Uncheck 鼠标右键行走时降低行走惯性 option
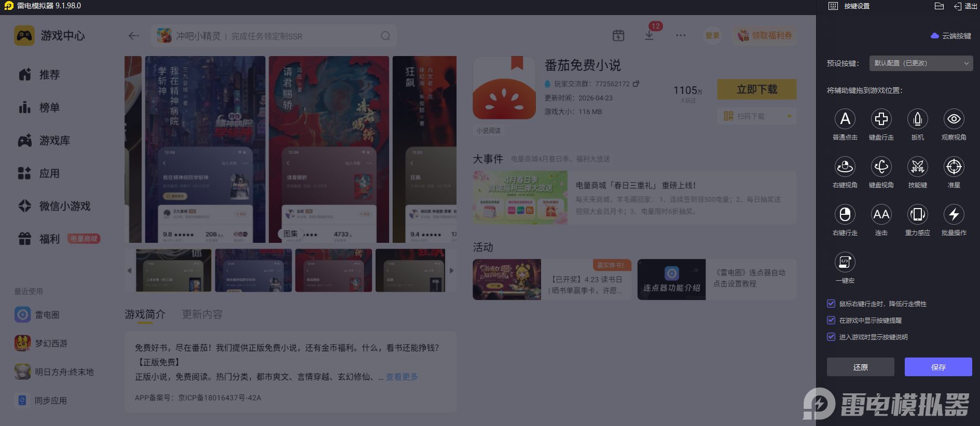 (831, 304)
